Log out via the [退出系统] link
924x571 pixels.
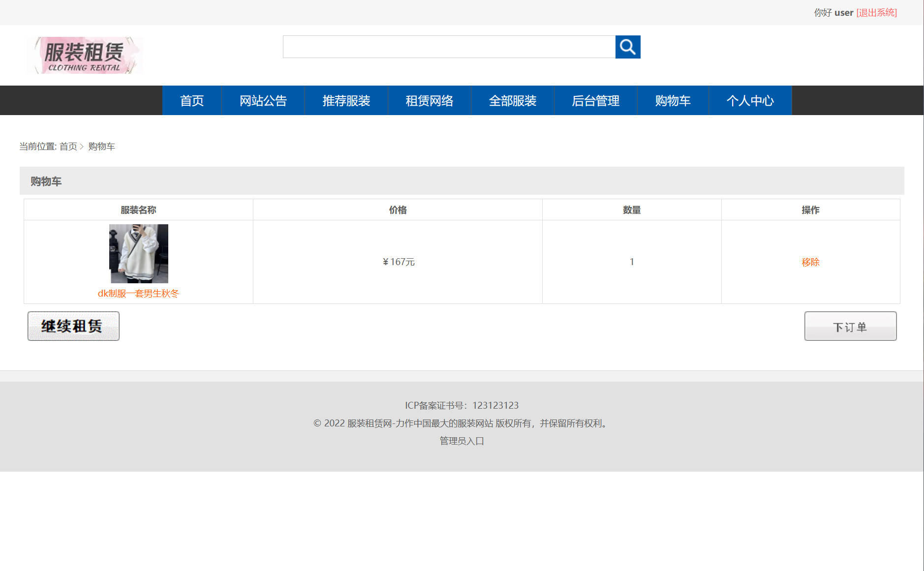pos(876,12)
